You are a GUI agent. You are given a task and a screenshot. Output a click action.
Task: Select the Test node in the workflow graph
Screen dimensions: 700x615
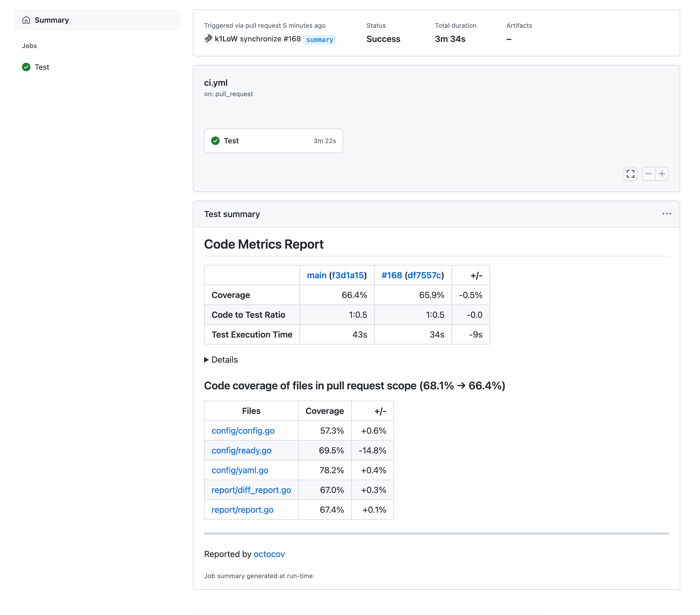pos(273,141)
